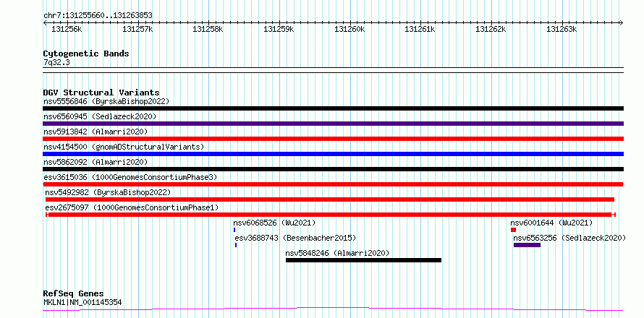Open the esv3688743 (Besenbacher2015) label
644x318 pixels.
coord(295,238)
